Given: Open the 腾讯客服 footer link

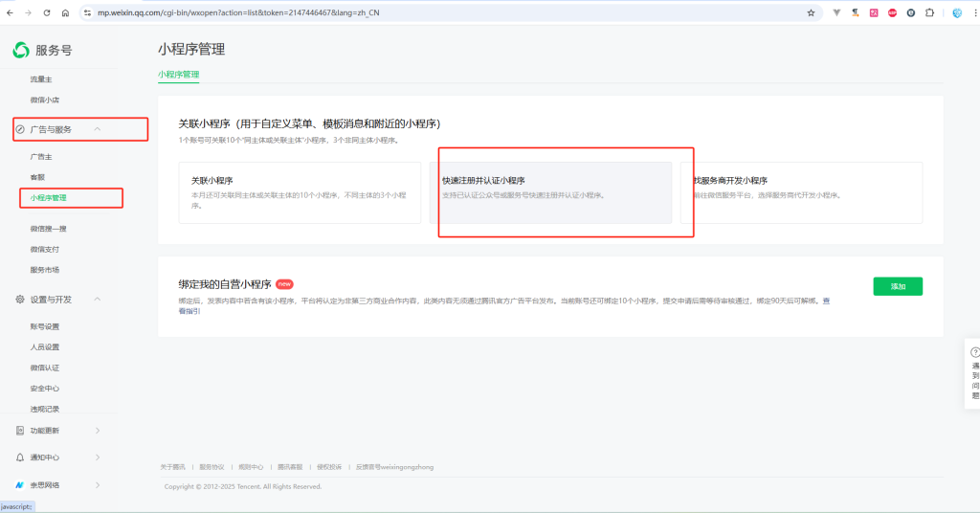Looking at the screenshot, I should pos(290,467).
